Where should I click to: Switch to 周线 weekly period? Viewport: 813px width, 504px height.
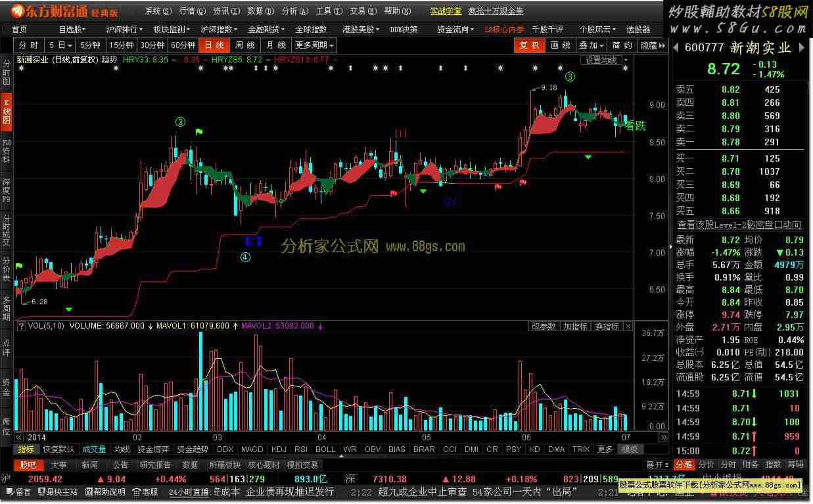click(244, 45)
